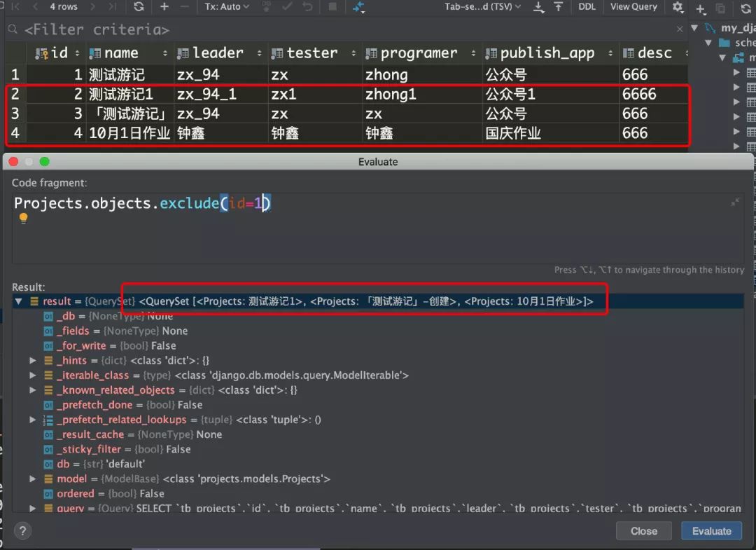Select the _prefetch_done = False row
The width and height of the screenshot is (756, 550).
378,405
